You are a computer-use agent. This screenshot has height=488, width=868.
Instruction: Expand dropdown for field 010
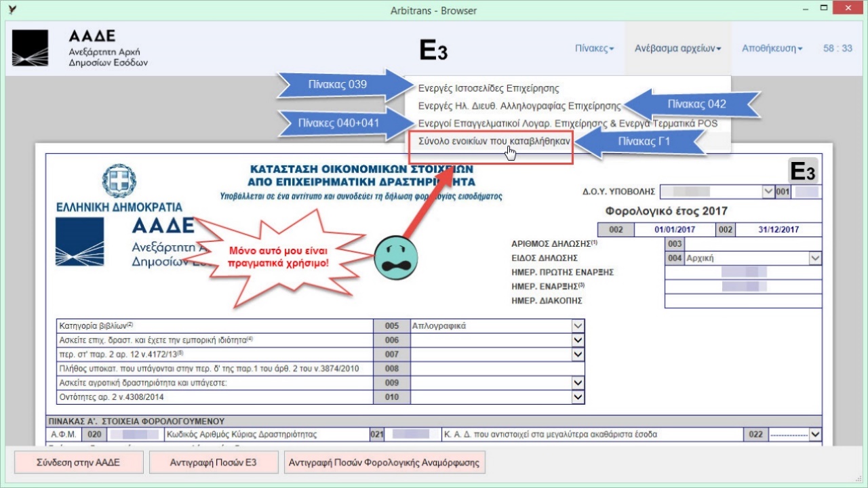coord(578,397)
